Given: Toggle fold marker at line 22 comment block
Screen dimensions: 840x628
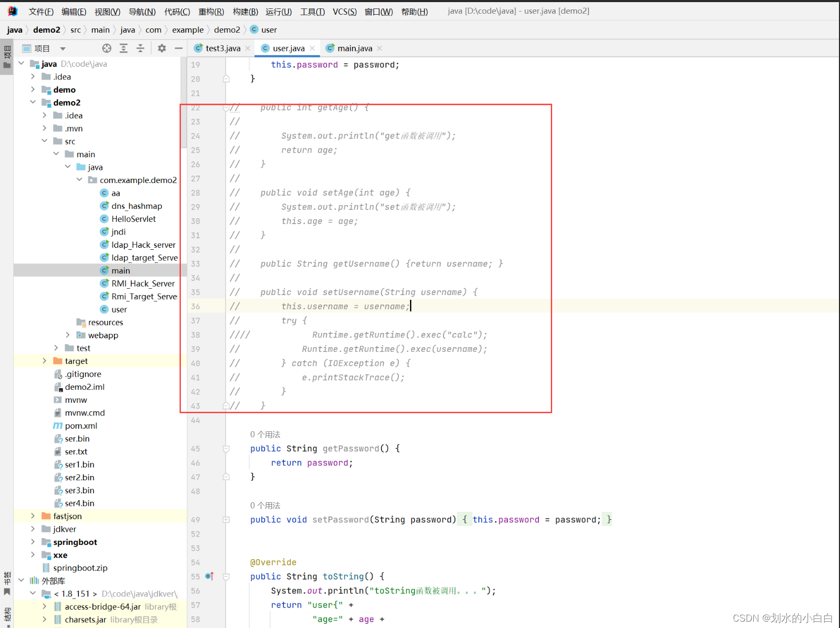Looking at the screenshot, I should (x=226, y=108).
